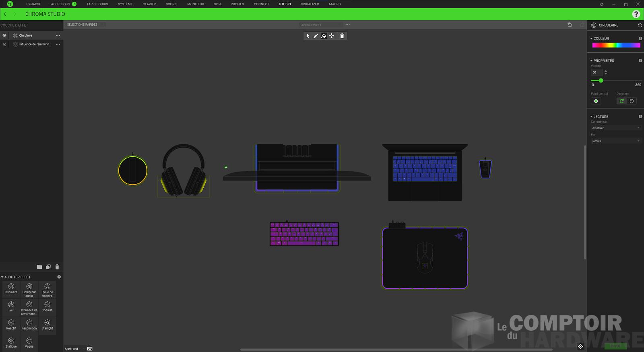The width and height of the screenshot is (644, 352).
Task: Open the help question mark icon
Action: coord(636,14)
